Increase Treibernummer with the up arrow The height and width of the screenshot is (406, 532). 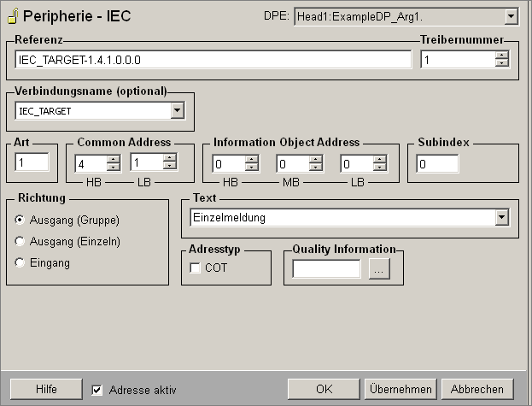tap(501, 56)
